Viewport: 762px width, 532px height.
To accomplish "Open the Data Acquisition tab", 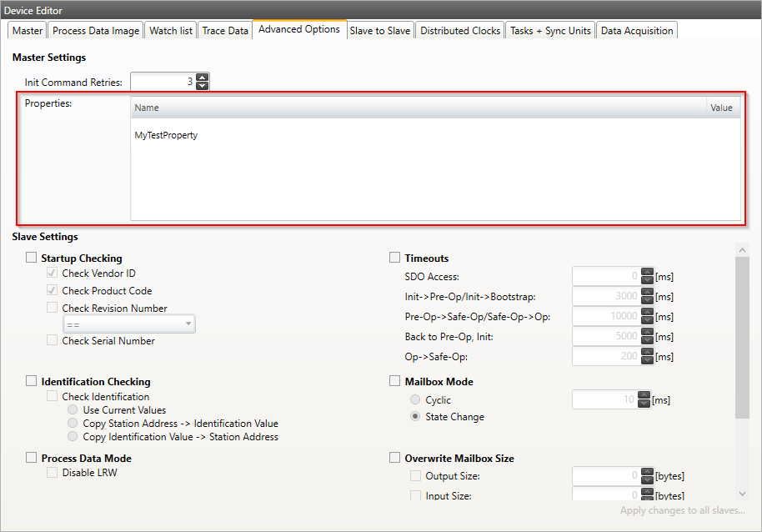I will pyautogui.click(x=637, y=31).
